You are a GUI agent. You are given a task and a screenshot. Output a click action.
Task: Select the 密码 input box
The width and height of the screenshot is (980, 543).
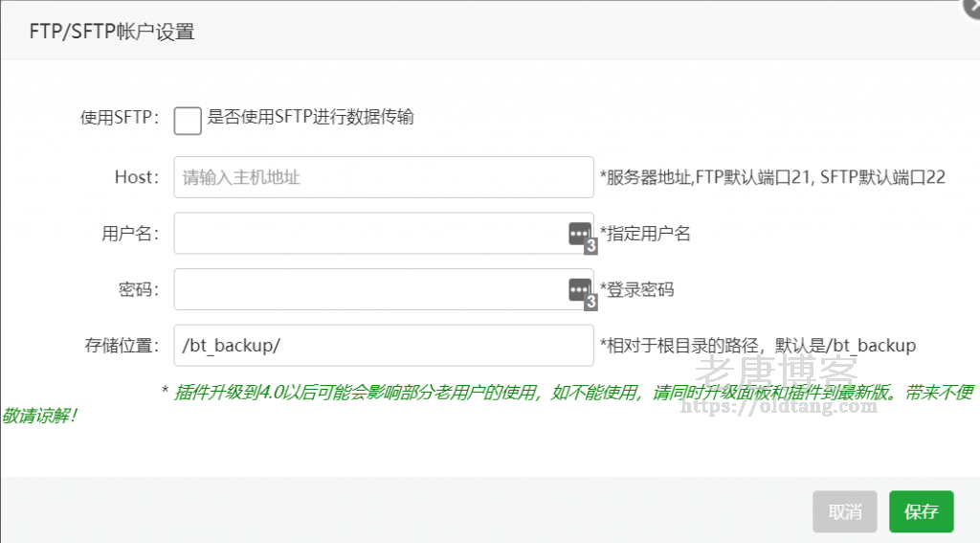click(368, 289)
